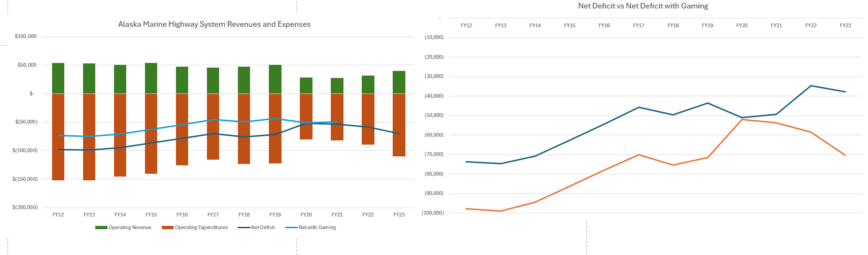Click the orange Operating Expenditures legend swatch
This screenshot has width=868, height=255.
coord(168,228)
